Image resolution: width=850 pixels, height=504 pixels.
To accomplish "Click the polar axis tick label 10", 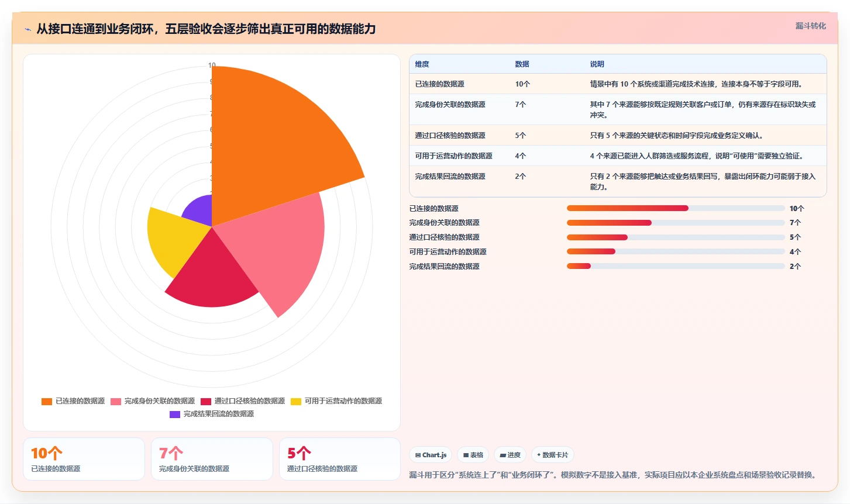I will [212, 65].
